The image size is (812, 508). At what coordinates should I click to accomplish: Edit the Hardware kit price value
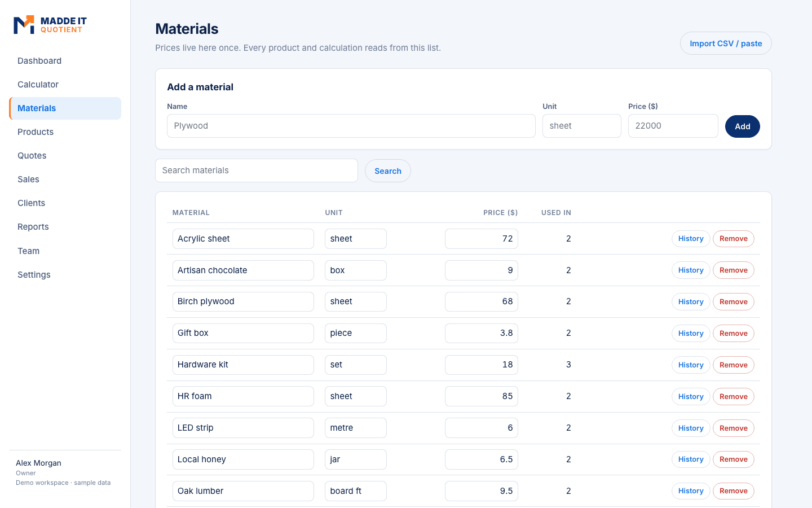point(482,365)
